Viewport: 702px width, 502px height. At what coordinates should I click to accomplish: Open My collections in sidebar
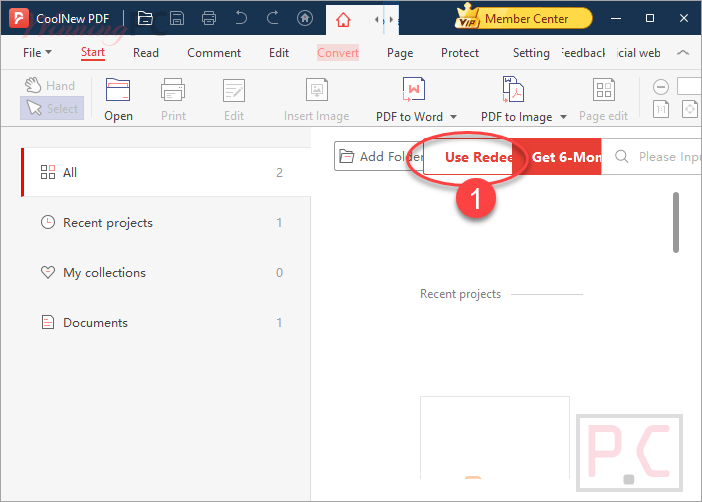point(166,273)
